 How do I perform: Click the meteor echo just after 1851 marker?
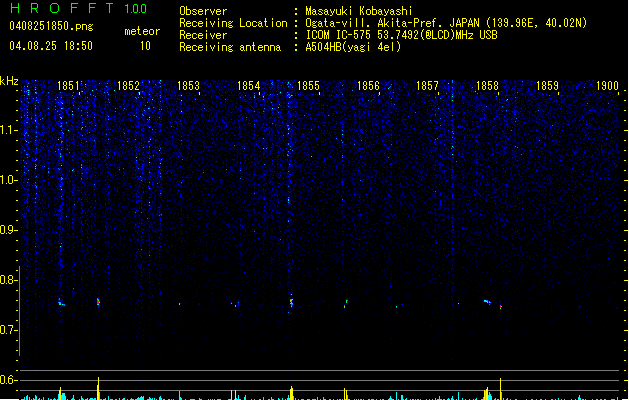[61, 303]
